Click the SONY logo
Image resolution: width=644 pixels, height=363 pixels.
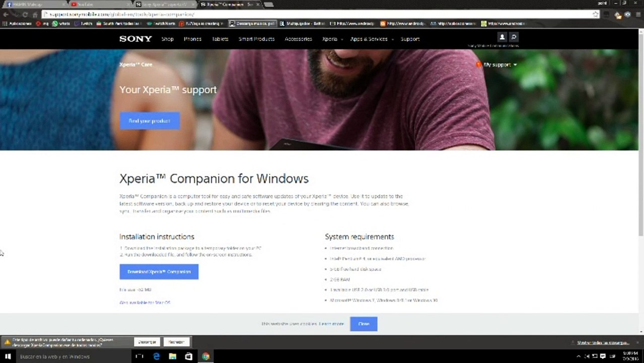click(x=135, y=39)
